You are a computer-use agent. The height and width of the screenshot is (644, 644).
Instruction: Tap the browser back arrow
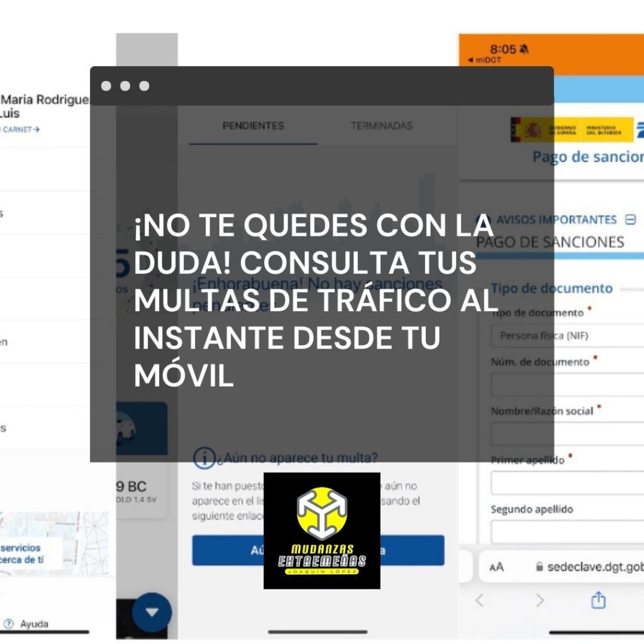click(x=479, y=601)
